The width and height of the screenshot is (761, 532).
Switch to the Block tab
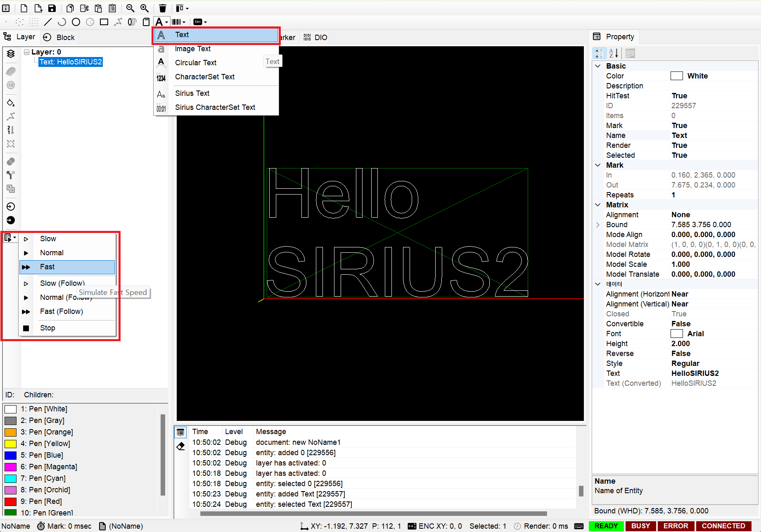pos(59,37)
